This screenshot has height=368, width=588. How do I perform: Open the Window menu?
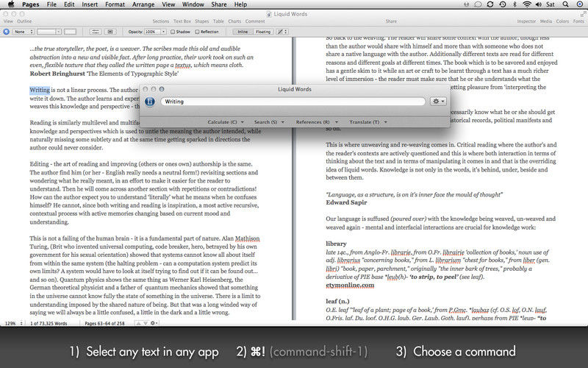193,4
